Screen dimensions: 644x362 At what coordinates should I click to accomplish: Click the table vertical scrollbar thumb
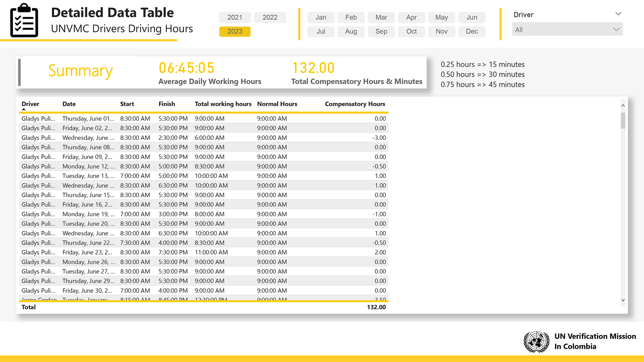click(623, 120)
